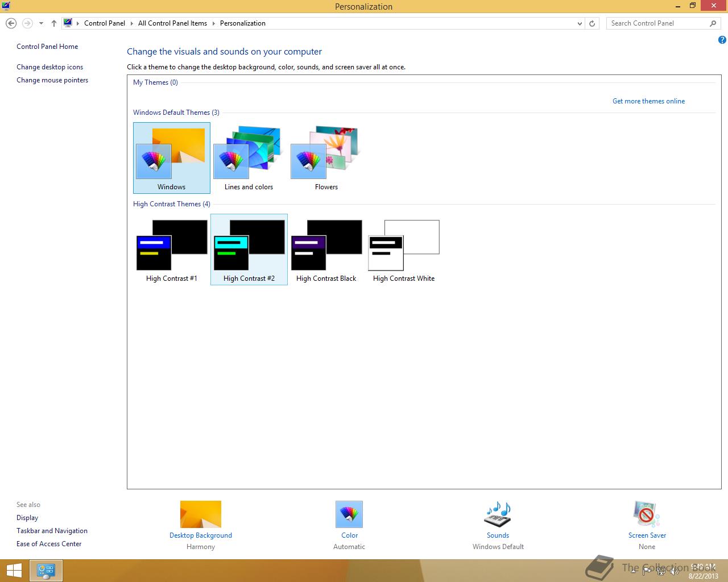This screenshot has width=728, height=582.
Task: Show hidden tray icons arrow
Action: (633, 571)
